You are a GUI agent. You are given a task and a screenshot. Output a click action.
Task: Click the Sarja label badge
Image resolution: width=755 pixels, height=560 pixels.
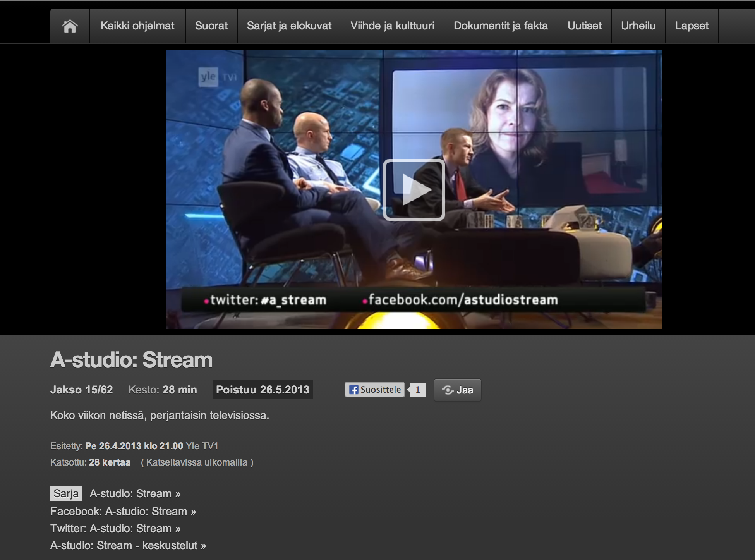(x=66, y=493)
